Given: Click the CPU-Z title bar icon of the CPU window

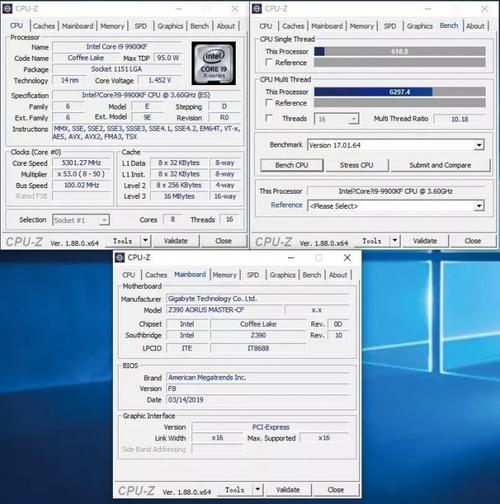Looking at the screenshot, I should tap(7, 9).
